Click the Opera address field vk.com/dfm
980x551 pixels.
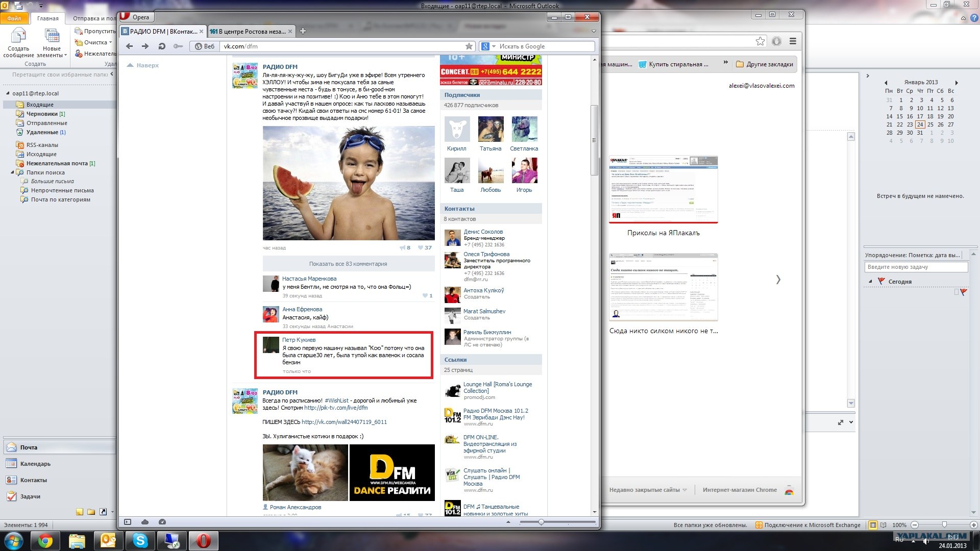342,46
